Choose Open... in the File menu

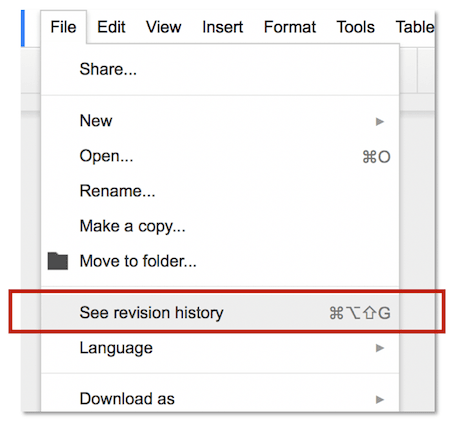pyautogui.click(x=220, y=156)
